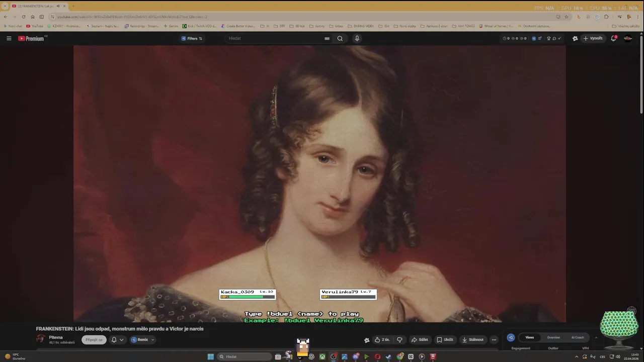Start voice search with microphone icon
644x362 pixels.
tap(357, 38)
